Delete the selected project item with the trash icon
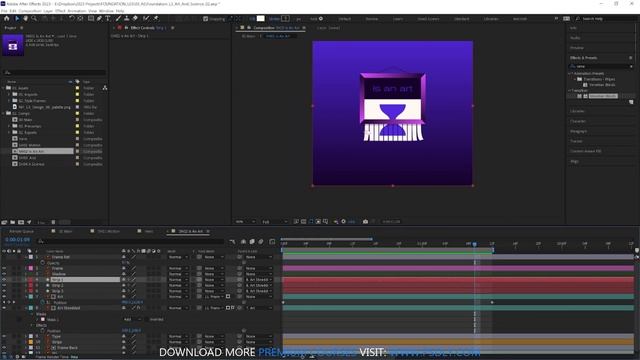This screenshot has height=360, width=640. pos(53,222)
